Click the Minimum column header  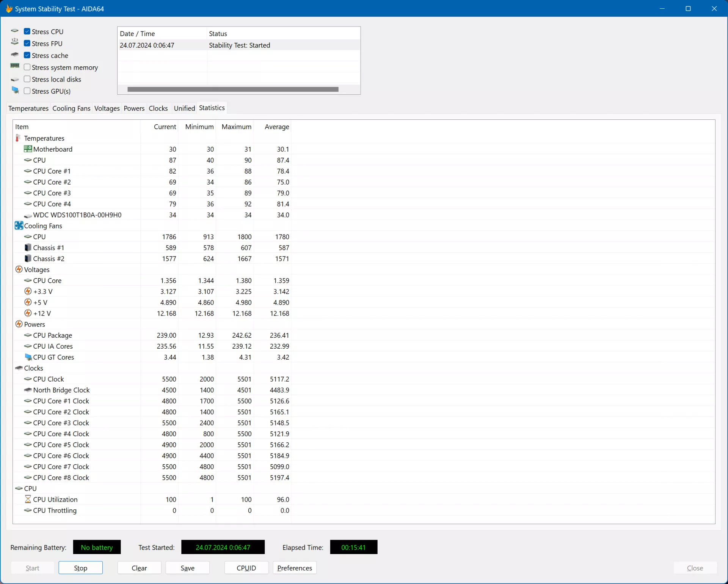click(197, 127)
